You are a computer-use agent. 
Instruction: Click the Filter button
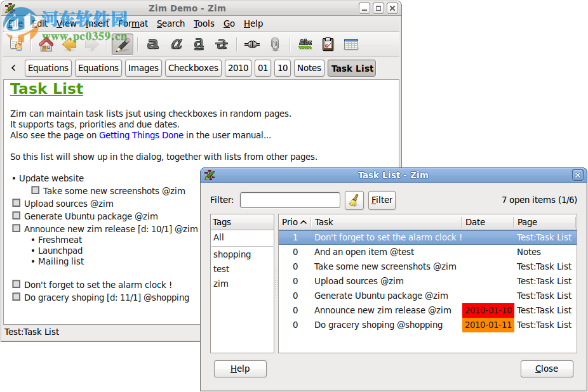pos(382,200)
